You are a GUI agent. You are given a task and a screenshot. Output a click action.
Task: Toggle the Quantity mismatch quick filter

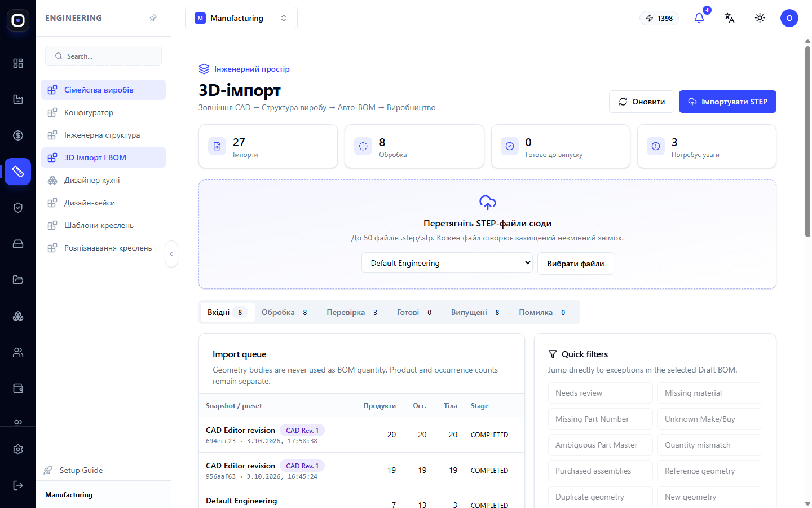[x=710, y=445]
